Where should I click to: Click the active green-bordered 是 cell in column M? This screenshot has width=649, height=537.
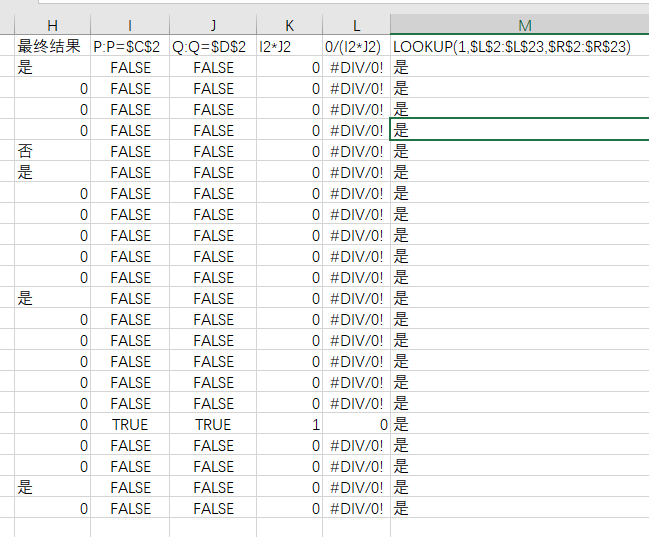click(x=519, y=130)
